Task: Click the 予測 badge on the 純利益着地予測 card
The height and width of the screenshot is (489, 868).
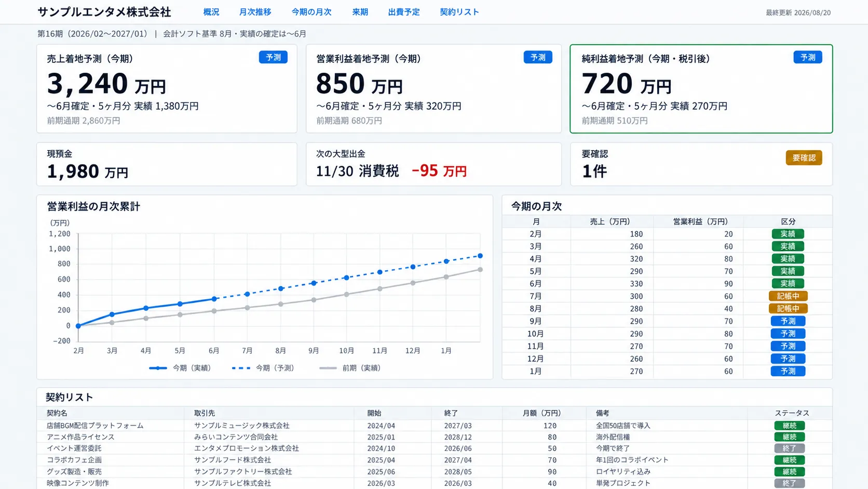Action: coord(808,57)
